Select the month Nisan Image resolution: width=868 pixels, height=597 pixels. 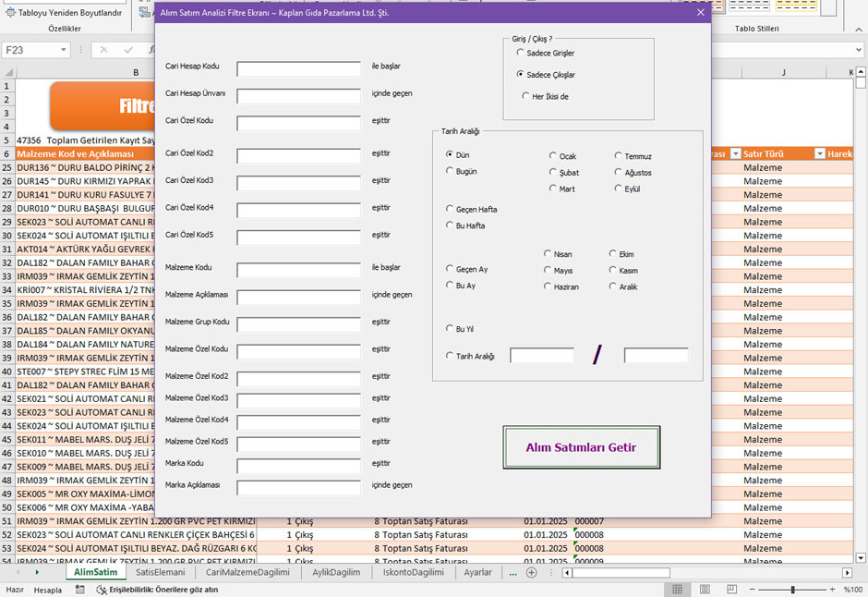(x=558, y=254)
